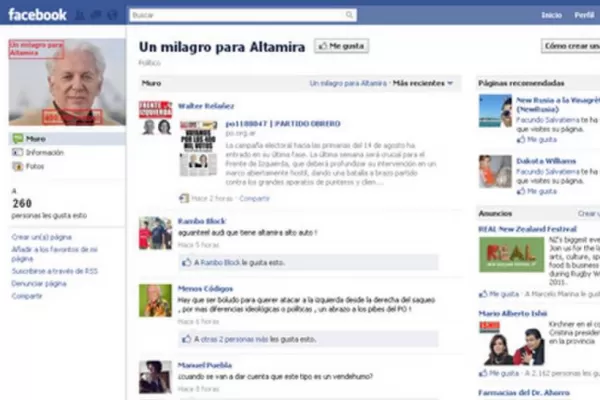Expand the 'Más recientes' sort dropdown
600x400 pixels.
pyautogui.click(x=422, y=83)
